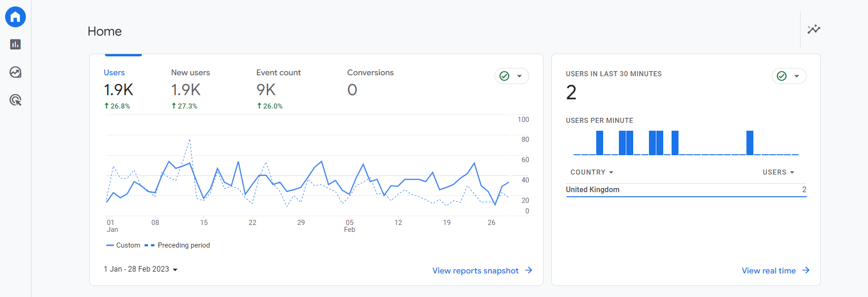Click View real time link
This screenshot has width=868, height=297.
click(769, 271)
